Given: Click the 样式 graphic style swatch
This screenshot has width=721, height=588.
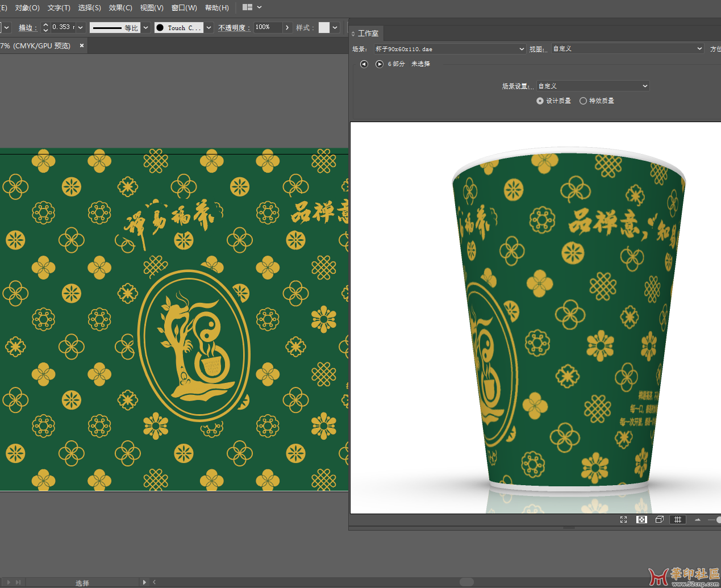Looking at the screenshot, I should (324, 28).
